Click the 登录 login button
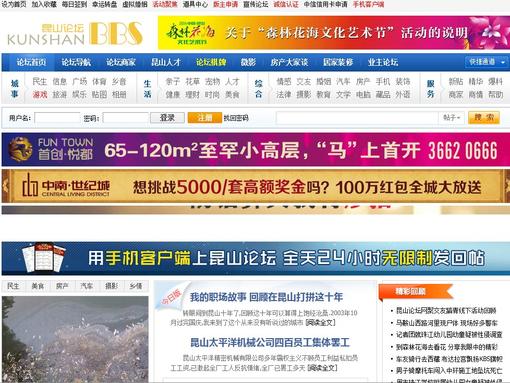This screenshot has width=510, height=383. pos(167,118)
